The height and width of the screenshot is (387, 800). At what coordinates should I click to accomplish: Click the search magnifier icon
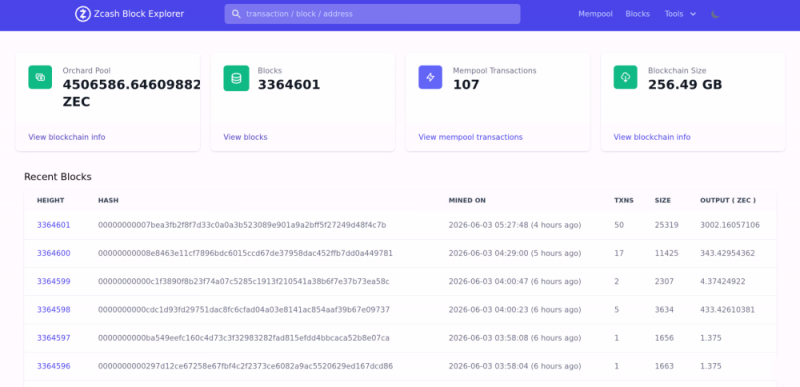pos(236,14)
